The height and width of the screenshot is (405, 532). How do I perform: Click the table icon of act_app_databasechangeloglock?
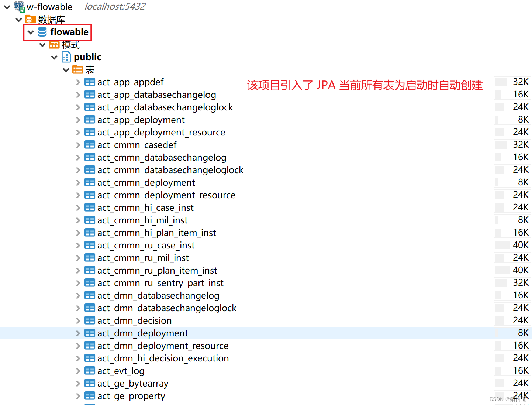(90, 107)
